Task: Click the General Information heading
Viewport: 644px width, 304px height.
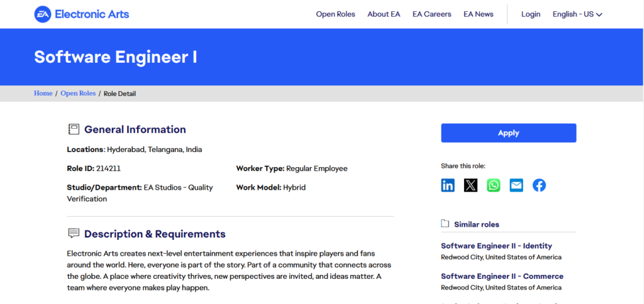Action: click(135, 129)
